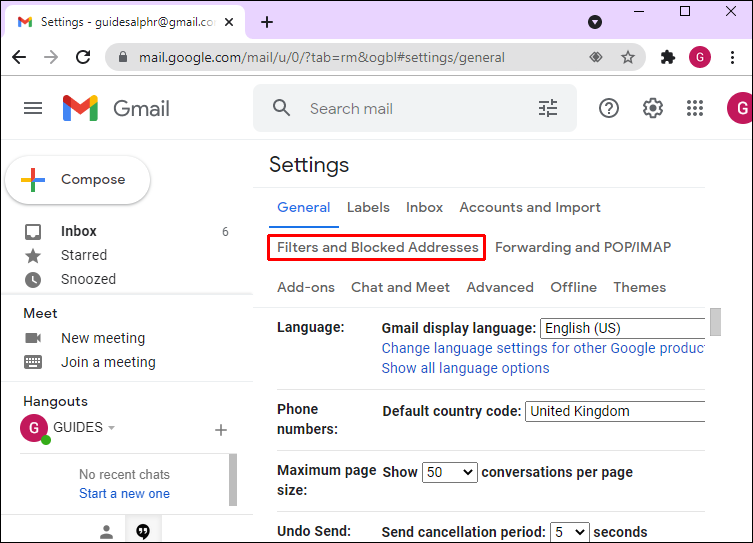The image size is (753, 543).
Task: Click the search magnifier icon
Action: [x=281, y=108]
